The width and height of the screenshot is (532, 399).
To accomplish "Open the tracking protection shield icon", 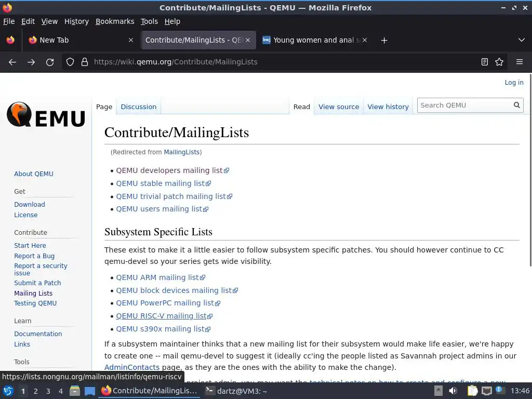I will pyautogui.click(x=70, y=62).
